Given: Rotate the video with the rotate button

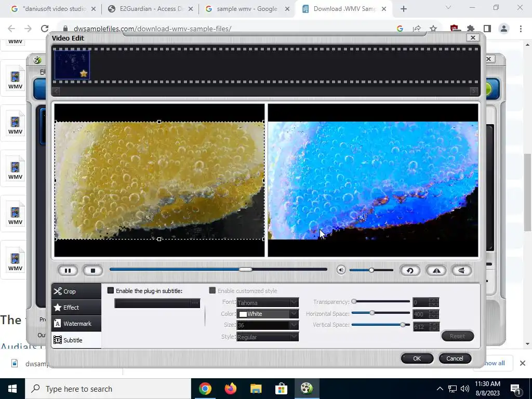Looking at the screenshot, I should 410,270.
